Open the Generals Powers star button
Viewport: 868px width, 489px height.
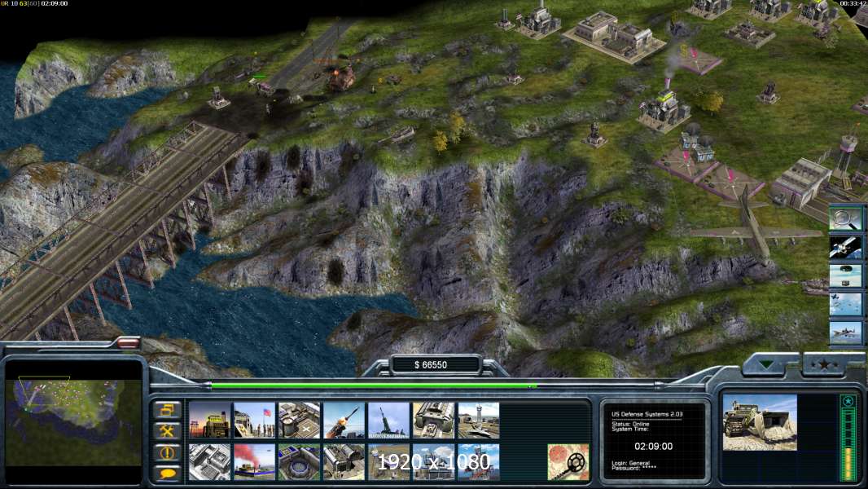pos(825,364)
